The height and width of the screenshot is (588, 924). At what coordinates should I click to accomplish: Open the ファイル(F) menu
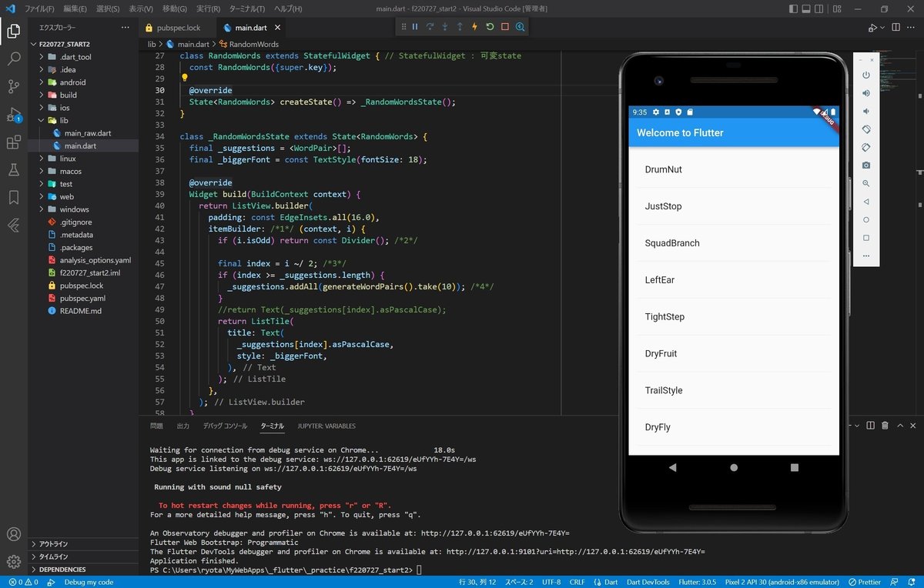tap(39, 8)
